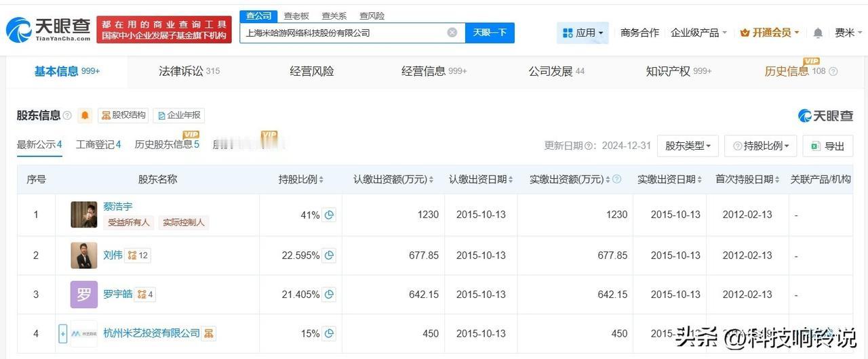This screenshot has height=359, width=868.
Task: Sort by the 持股比例 column header
Action: click(x=301, y=179)
